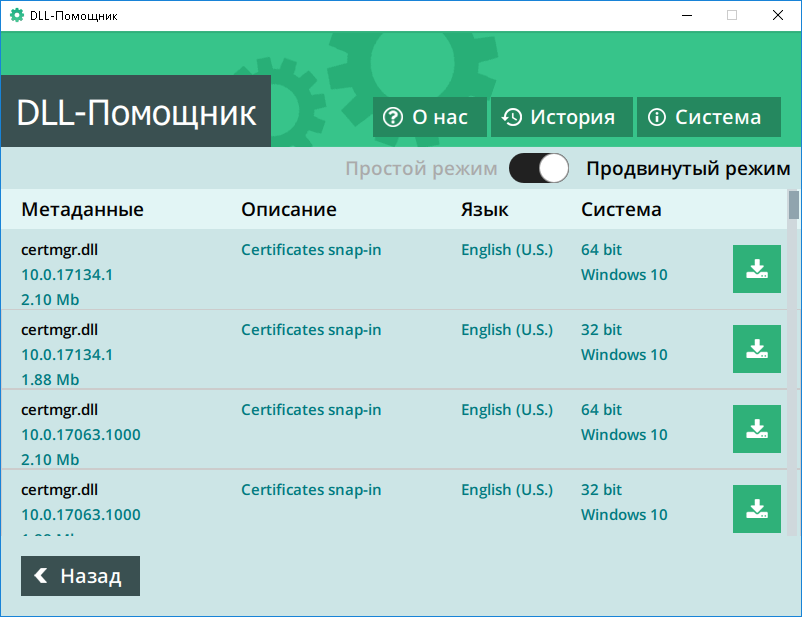The width and height of the screenshot is (802, 617).
Task: Open the Система page
Action: tap(708, 117)
